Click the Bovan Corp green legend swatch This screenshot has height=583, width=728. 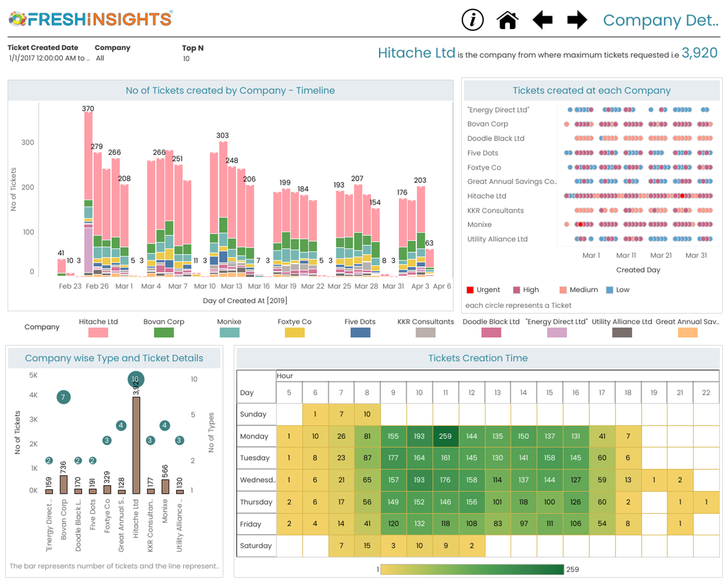pos(164,332)
